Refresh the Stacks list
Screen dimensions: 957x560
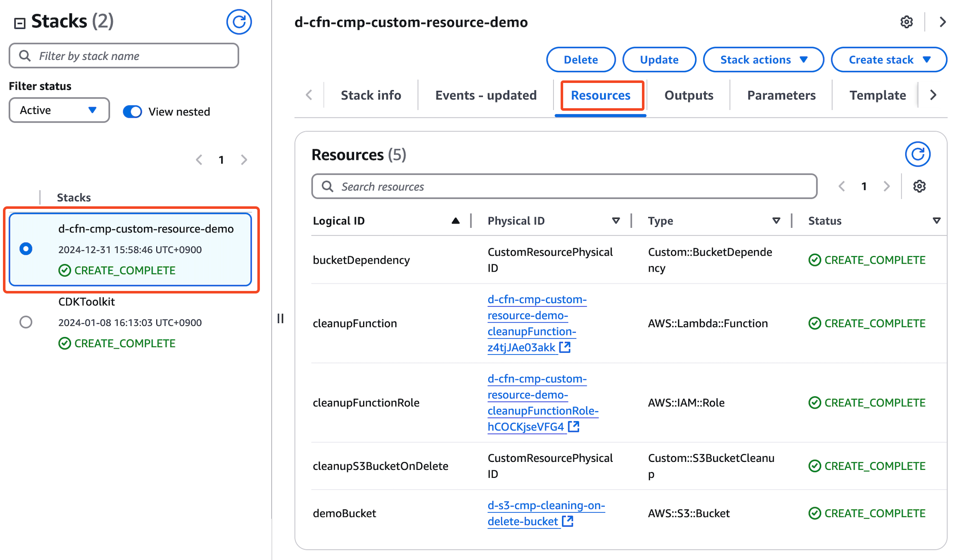point(239,22)
